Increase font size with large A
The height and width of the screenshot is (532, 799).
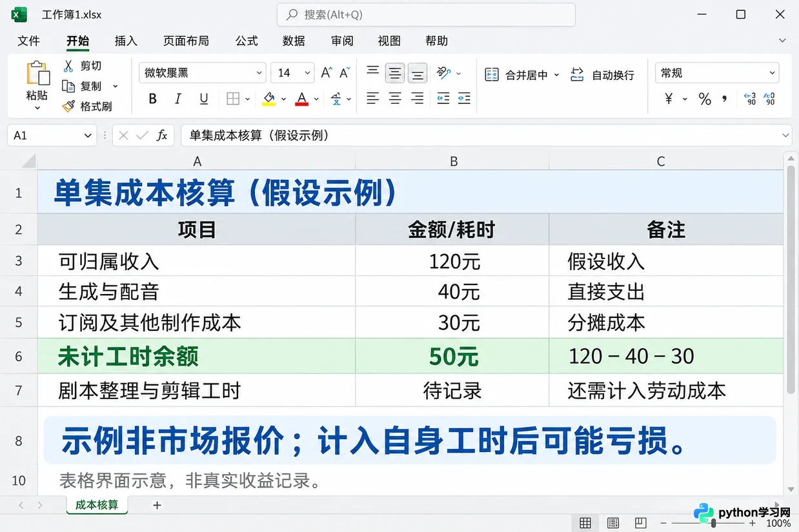(x=327, y=73)
